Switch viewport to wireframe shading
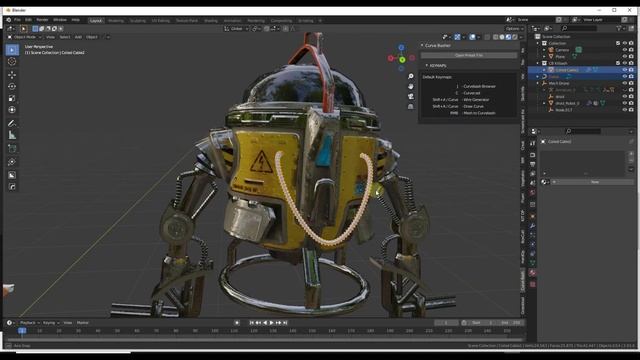The height and width of the screenshot is (360, 640). tap(496, 37)
